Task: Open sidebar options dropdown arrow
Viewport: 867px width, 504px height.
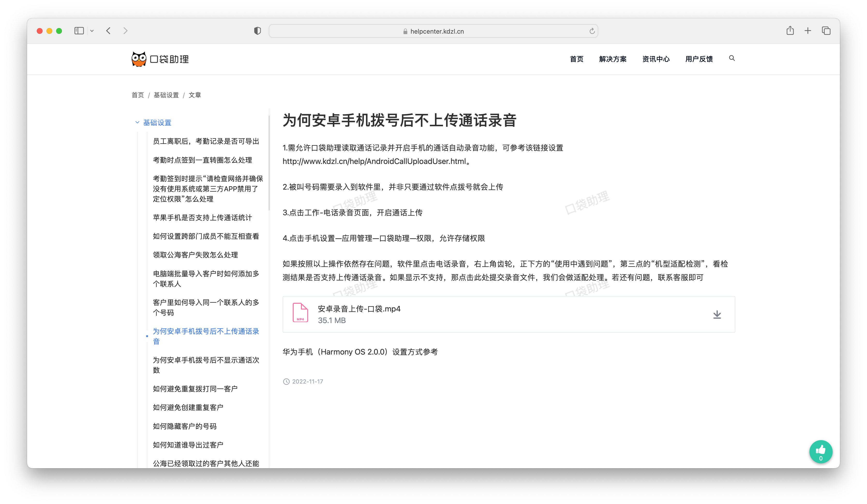Action: 92,31
